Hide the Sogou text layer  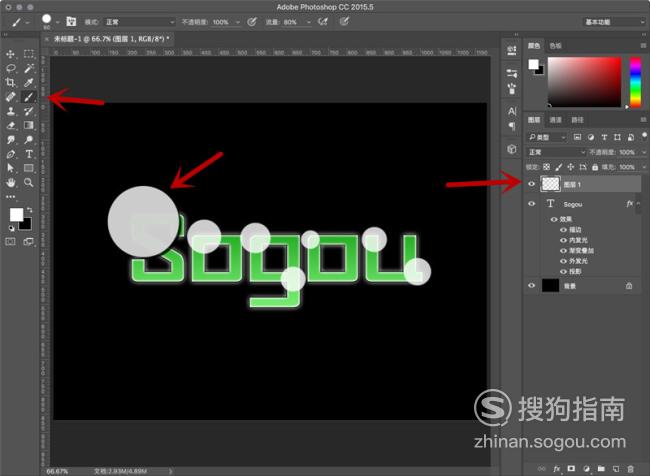[531, 204]
